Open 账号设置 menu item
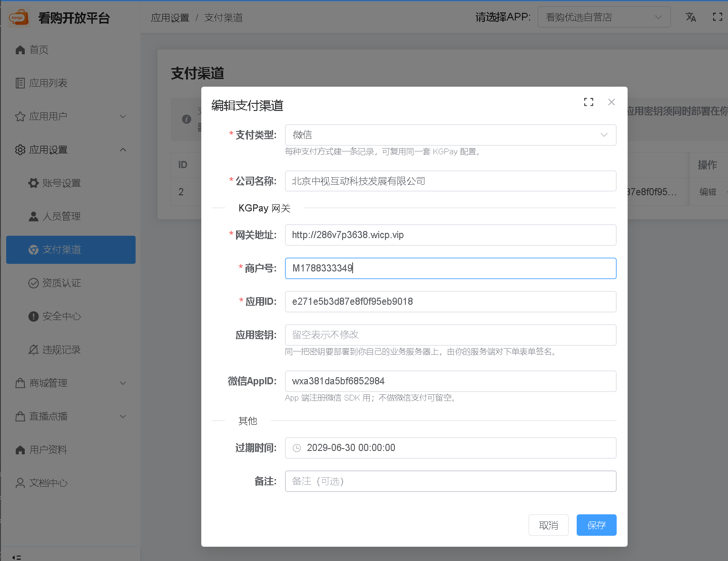This screenshot has width=728, height=561. 70,183
